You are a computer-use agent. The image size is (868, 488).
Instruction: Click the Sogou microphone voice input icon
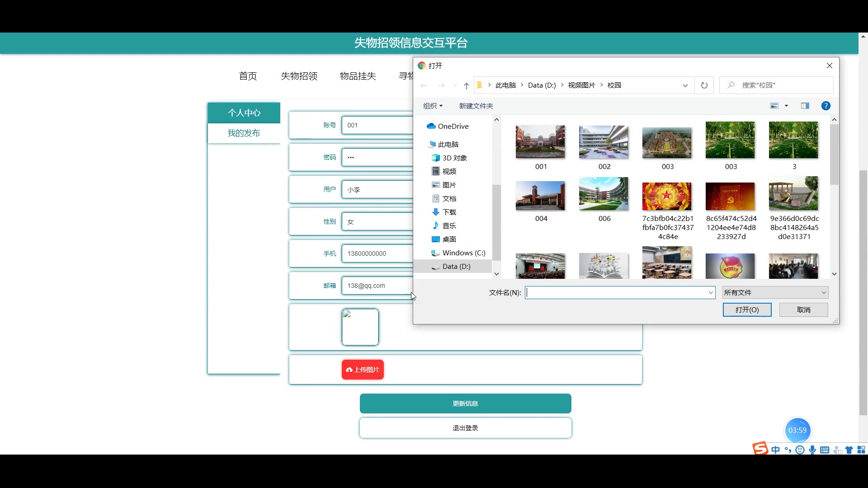point(812,450)
